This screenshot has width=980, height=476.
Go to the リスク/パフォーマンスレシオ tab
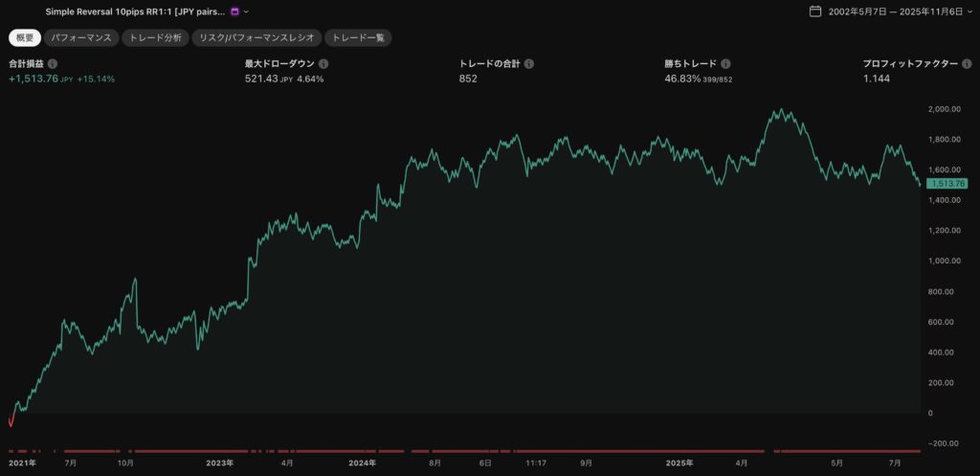(256, 38)
